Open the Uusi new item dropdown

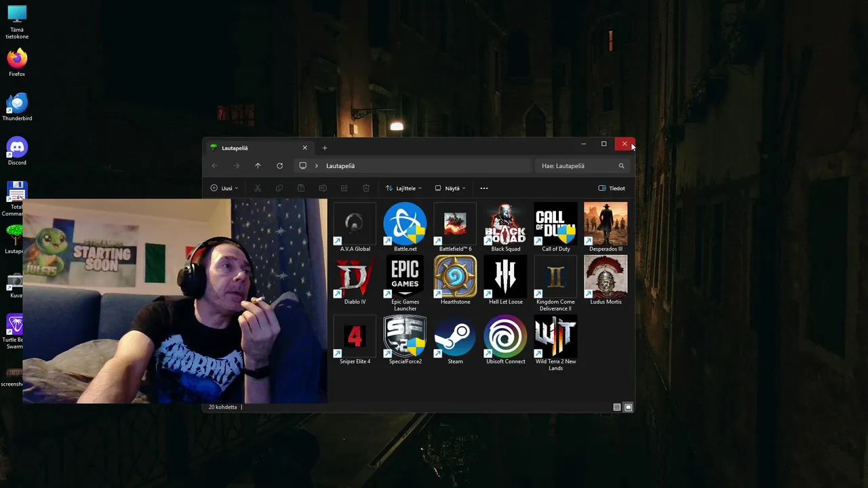[x=224, y=188]
